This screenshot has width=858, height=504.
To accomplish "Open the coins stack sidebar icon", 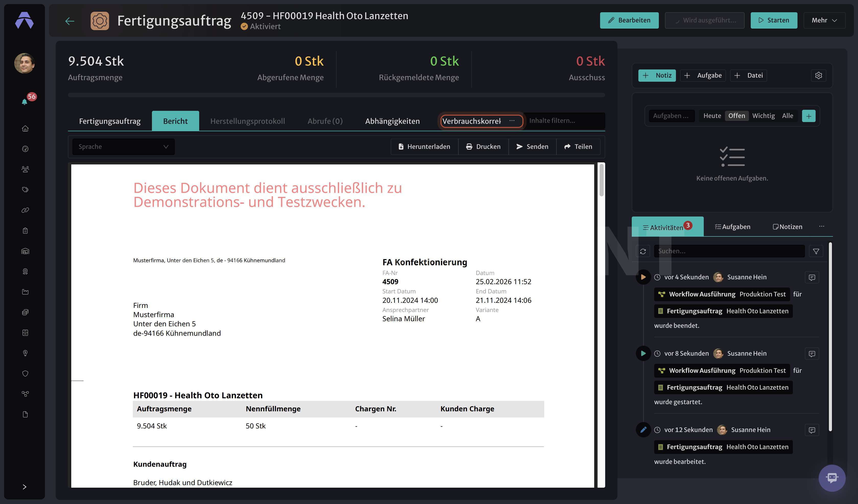I will coord(25,312).
